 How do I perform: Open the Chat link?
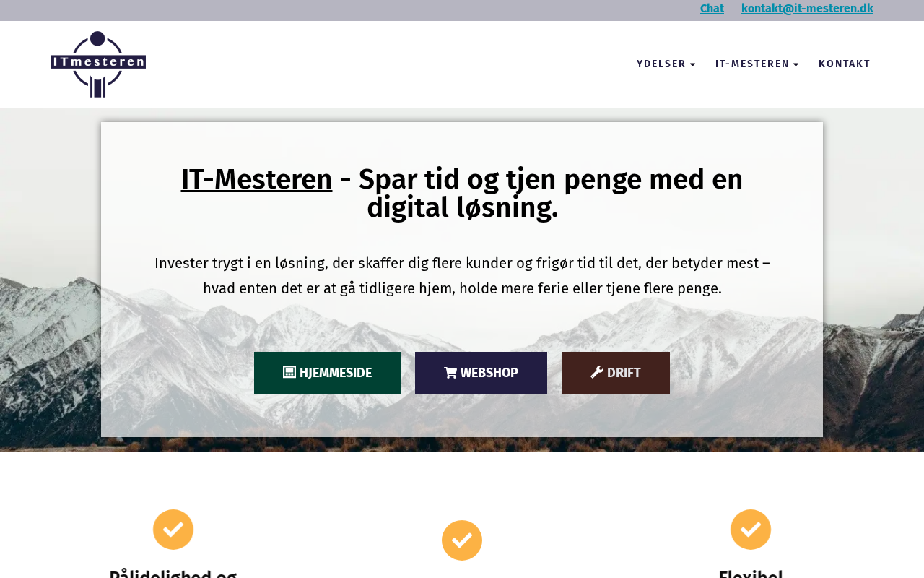point(712,9)
